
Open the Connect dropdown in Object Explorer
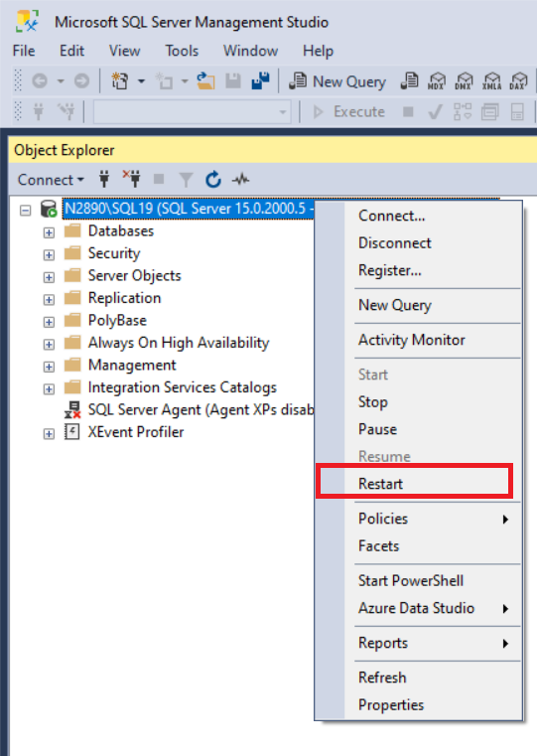click(51, 180)
